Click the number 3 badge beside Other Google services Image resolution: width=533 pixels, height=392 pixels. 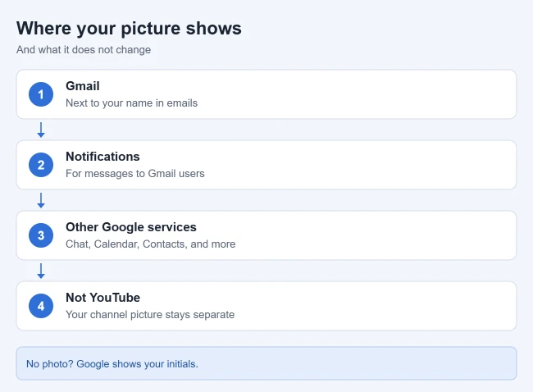click(x=41, y=235)
